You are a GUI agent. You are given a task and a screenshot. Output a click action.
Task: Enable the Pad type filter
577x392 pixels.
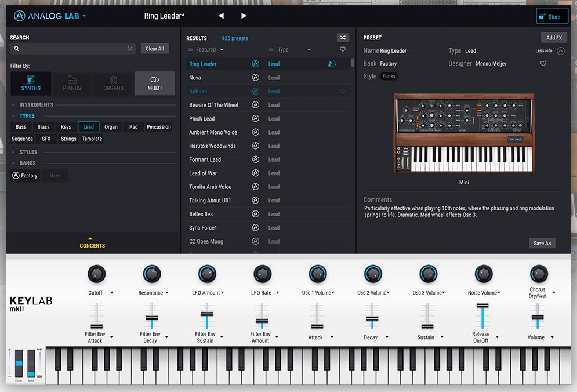[133, 127]
